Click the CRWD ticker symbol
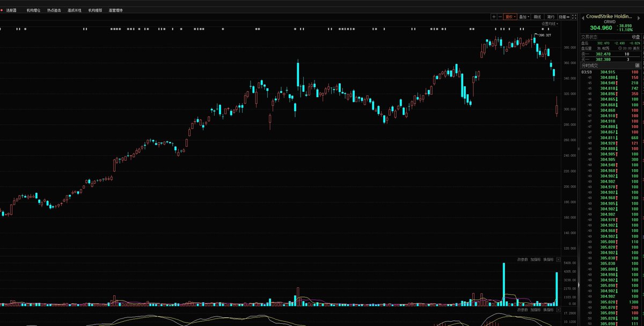 point(610,22)
